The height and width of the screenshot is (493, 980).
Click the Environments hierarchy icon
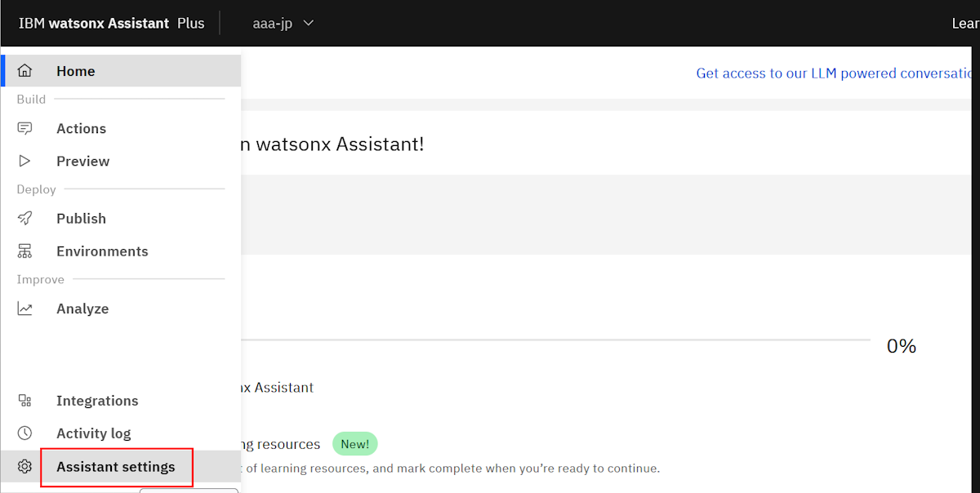(25, 251)
